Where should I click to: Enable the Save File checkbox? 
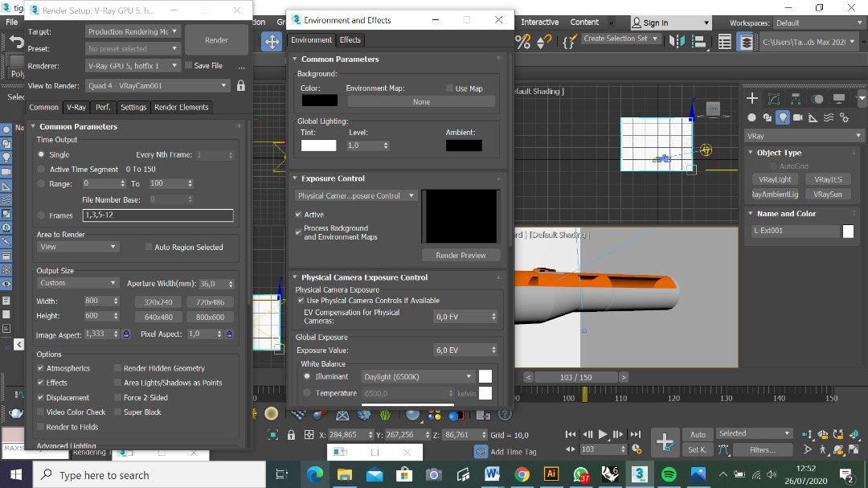pyautogui.click(x=189, y=65)
